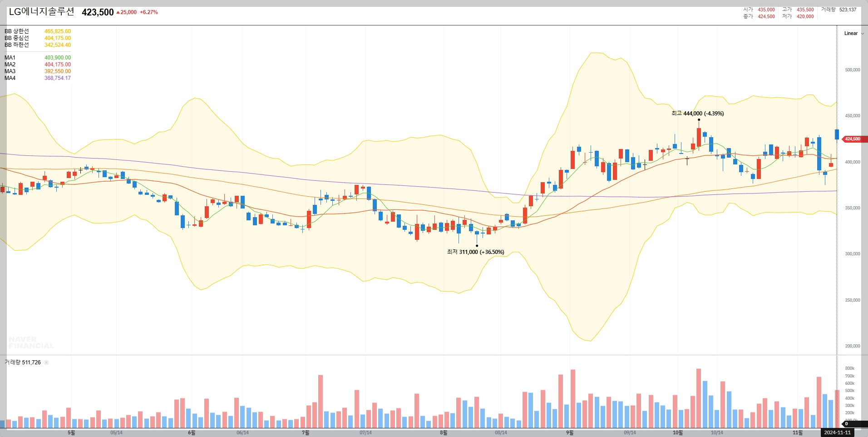Select the MA3 392,550.00 legend entry
The image size is (868, 437).
[x=38, y=71]
